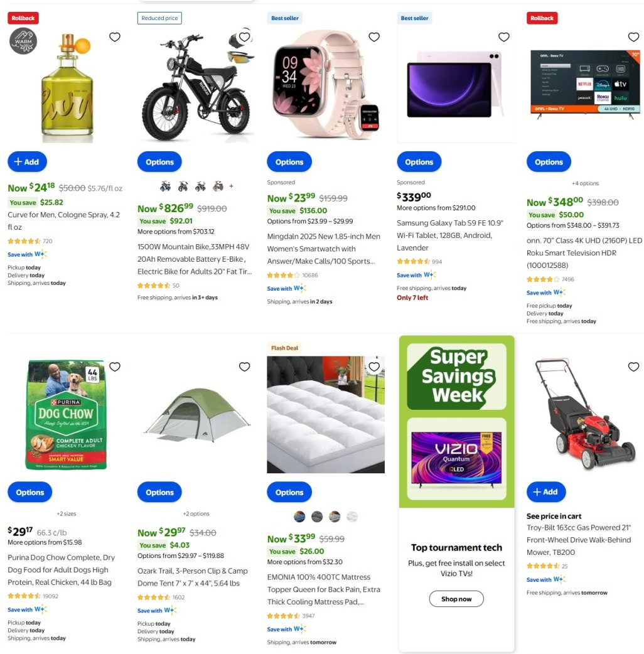This screenshot has height=654, width=644.
Task: Click the heart icon on the Troy-Bilt mower
Action: click(x=633, y=367)
